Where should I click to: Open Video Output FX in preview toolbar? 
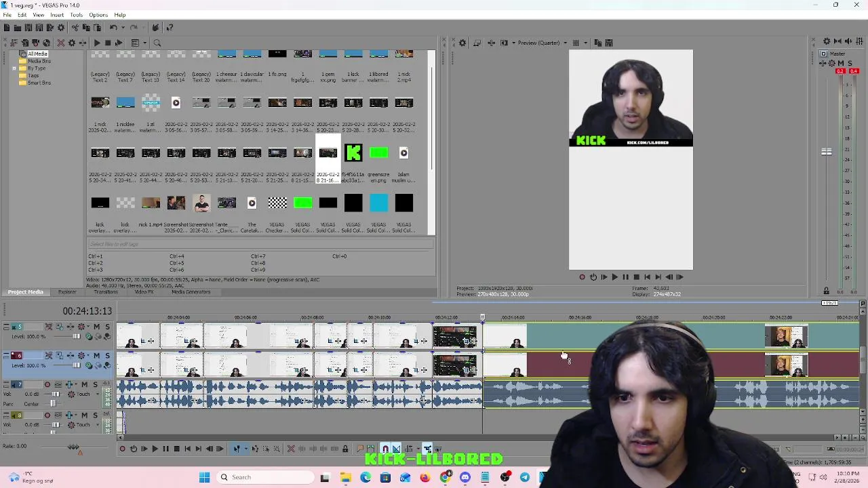(x=491, y=43)
